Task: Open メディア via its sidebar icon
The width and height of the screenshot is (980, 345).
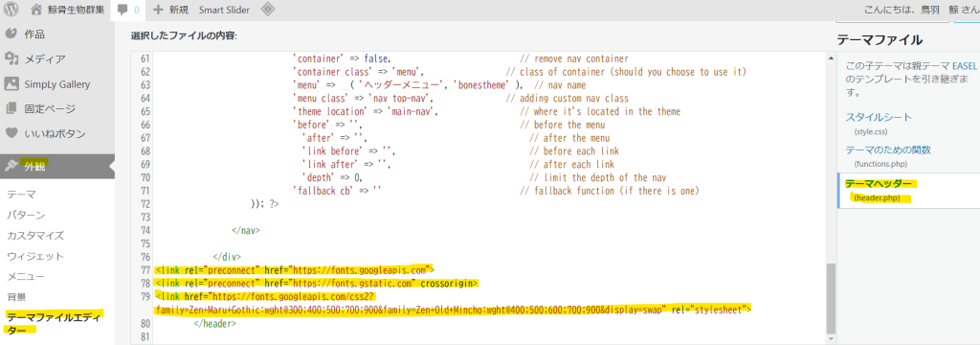Action: click(x=11, y=58)
